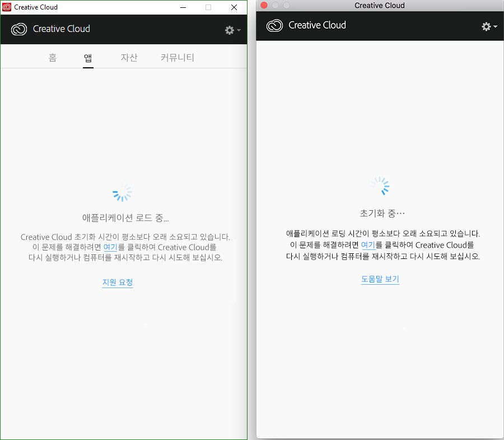Click the loading spinner in the left window
This screenshot has height=440, width=504.
[x=122, y=192]
